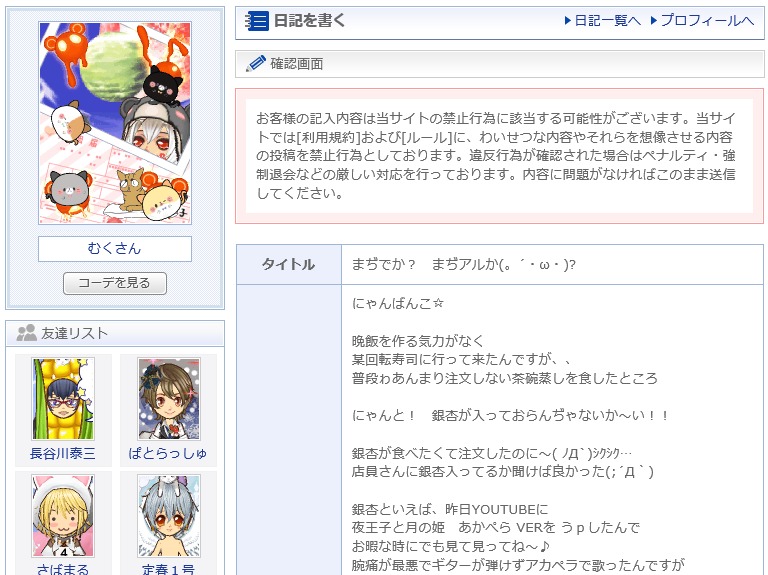This screenshot has width=768, height=575.
Task: Go to プロフィールへ link
Action: point(707,21)
